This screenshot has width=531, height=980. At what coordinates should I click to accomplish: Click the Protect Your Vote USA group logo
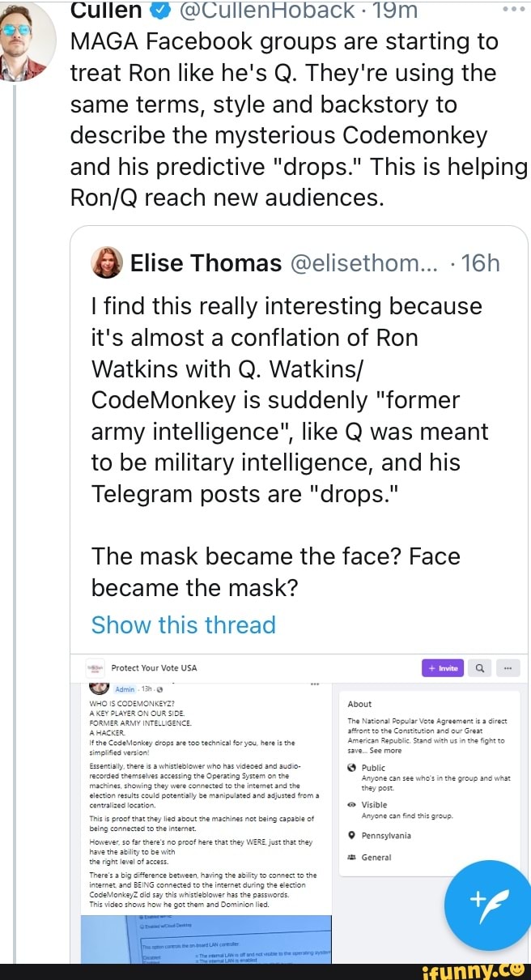click(96, 668)
